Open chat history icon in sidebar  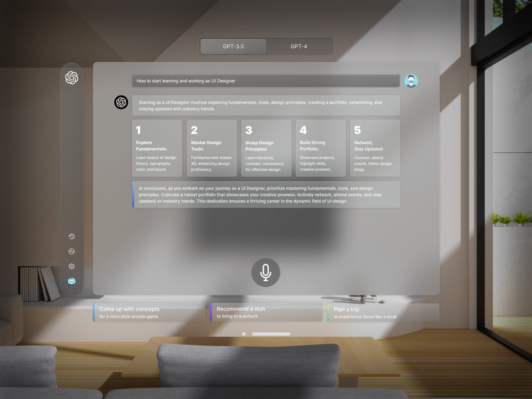[72, 236]
